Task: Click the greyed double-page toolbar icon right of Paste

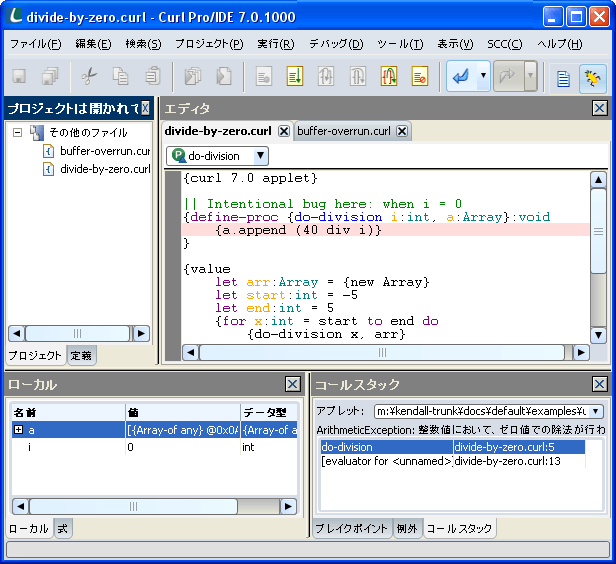Action: coord(192,76)
